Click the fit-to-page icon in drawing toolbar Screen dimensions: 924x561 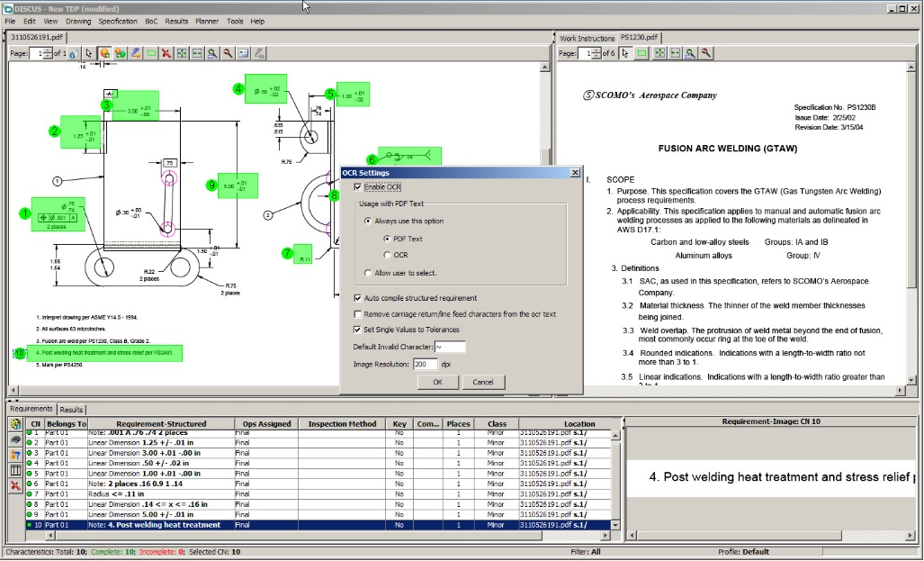183,54
